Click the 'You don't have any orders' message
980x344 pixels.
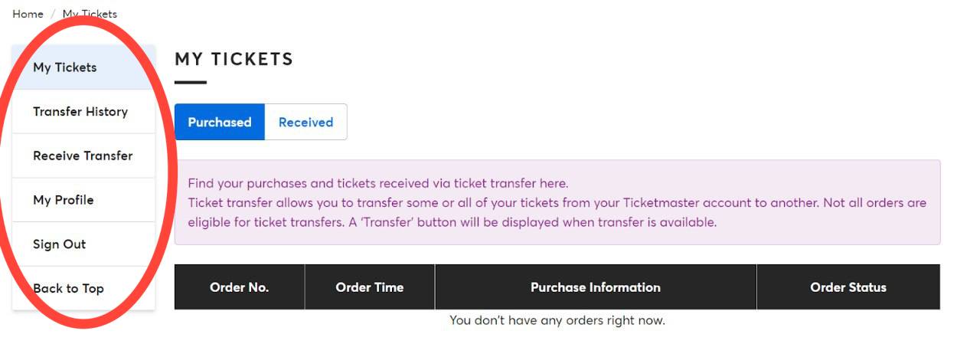(x=557, y=320)
